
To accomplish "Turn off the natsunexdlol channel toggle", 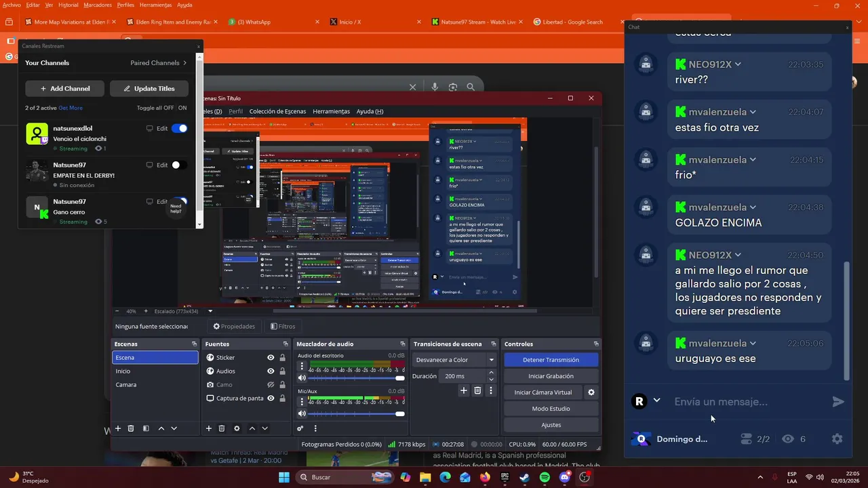I will 179,128.
